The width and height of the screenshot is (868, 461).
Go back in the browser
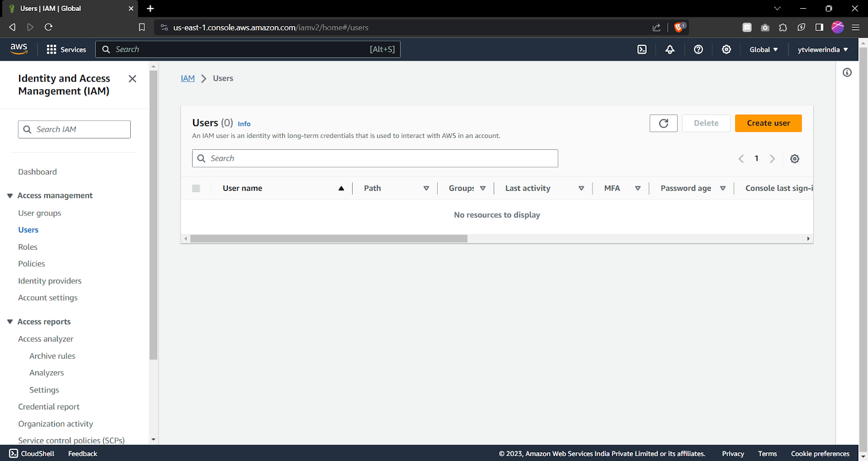point(12,27)
